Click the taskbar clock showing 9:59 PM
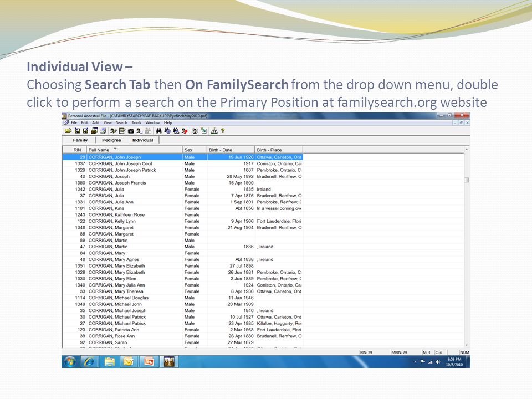Viewport: 532px width, 399px height. (454, 362)
